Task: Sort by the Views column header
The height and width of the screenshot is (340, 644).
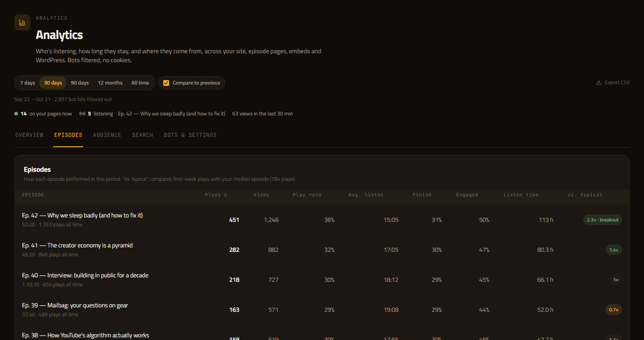Action: 261,195
